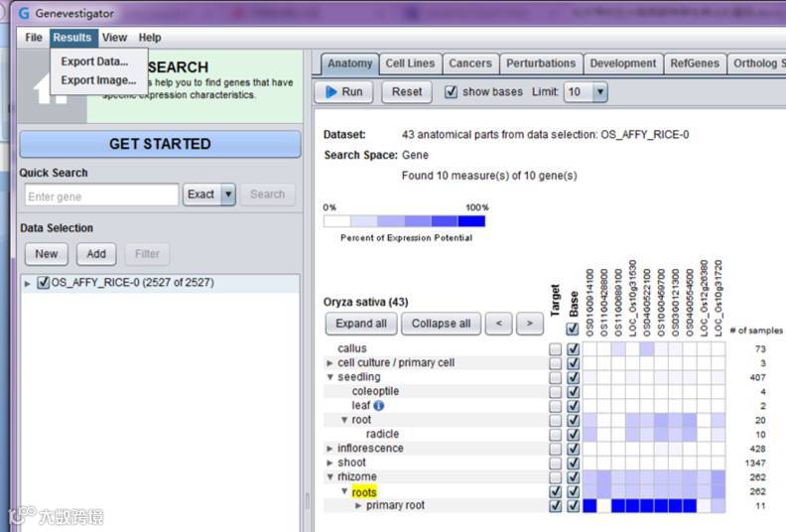This screenshot has width=786, height=532.
Task: Click the Genevestigator app logo icon
Action: (24, 14)
